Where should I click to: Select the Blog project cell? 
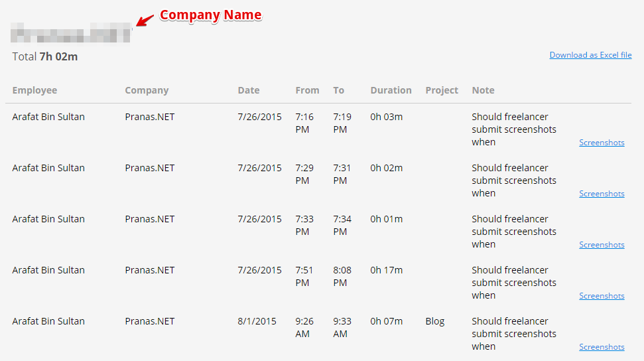(x=435, y=322)
